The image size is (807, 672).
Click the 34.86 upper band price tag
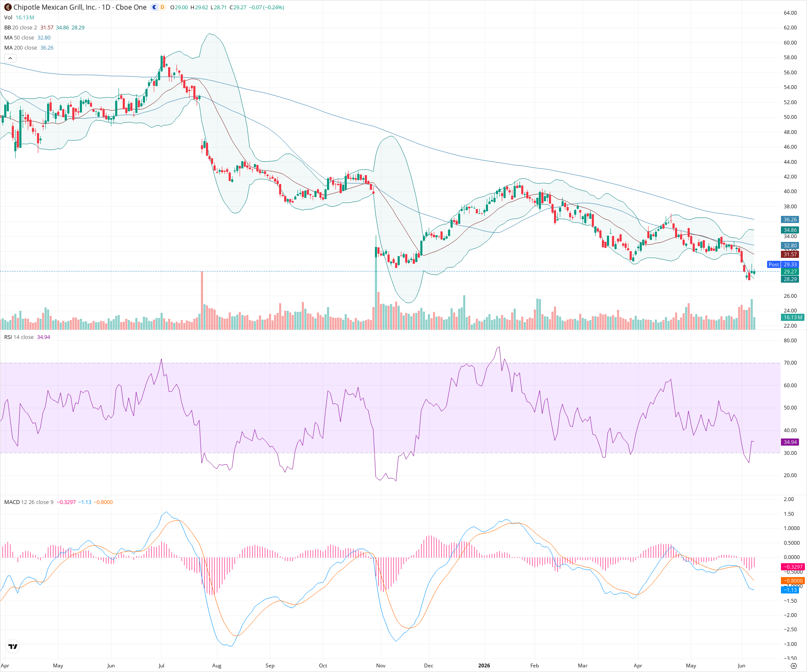click(x=790, y=230)
